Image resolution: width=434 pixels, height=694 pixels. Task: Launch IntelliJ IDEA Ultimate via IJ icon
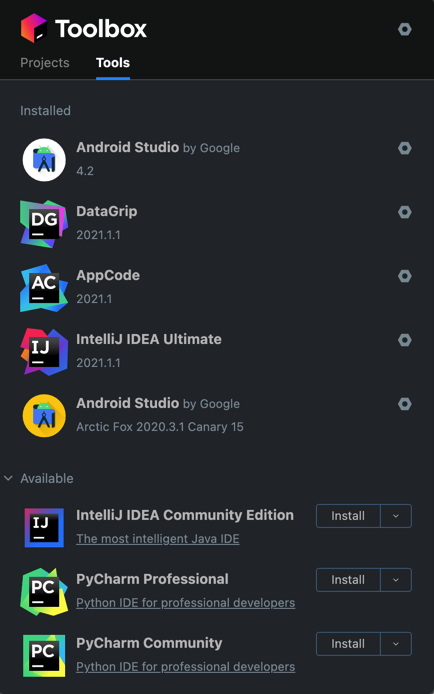[44, 351]
